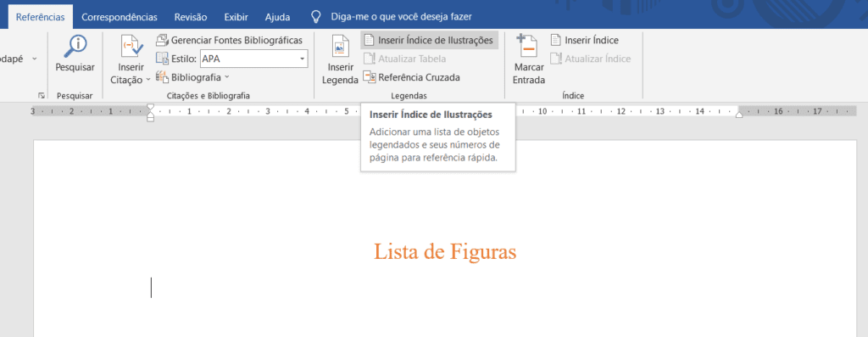
Task: Open Gerenciar Fontes Bibliográficas
Action: [237, 41]
